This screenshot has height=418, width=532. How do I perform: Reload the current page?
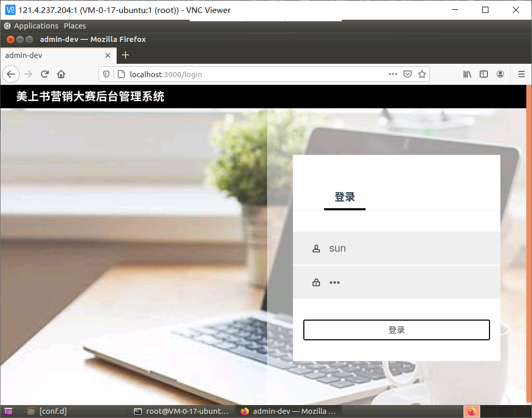[45, 74]
